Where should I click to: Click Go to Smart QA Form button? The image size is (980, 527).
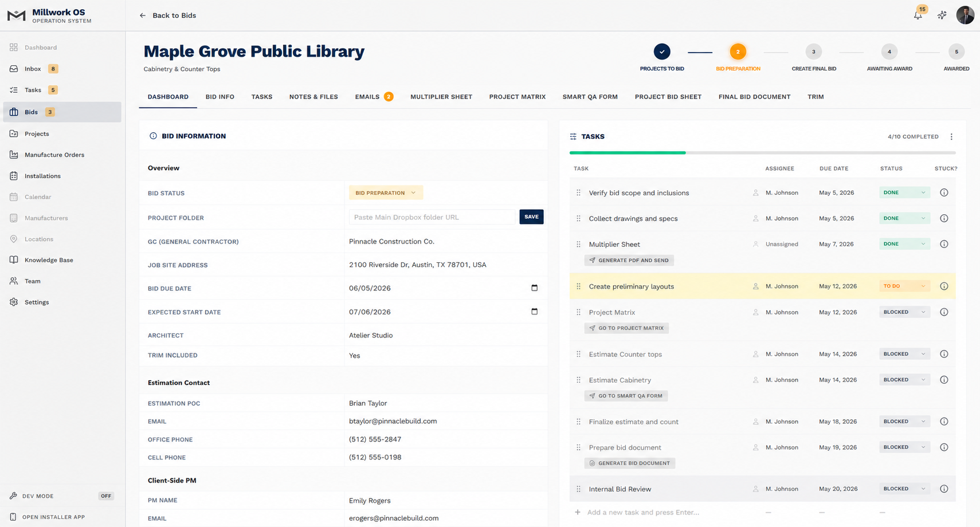(626, 396)
